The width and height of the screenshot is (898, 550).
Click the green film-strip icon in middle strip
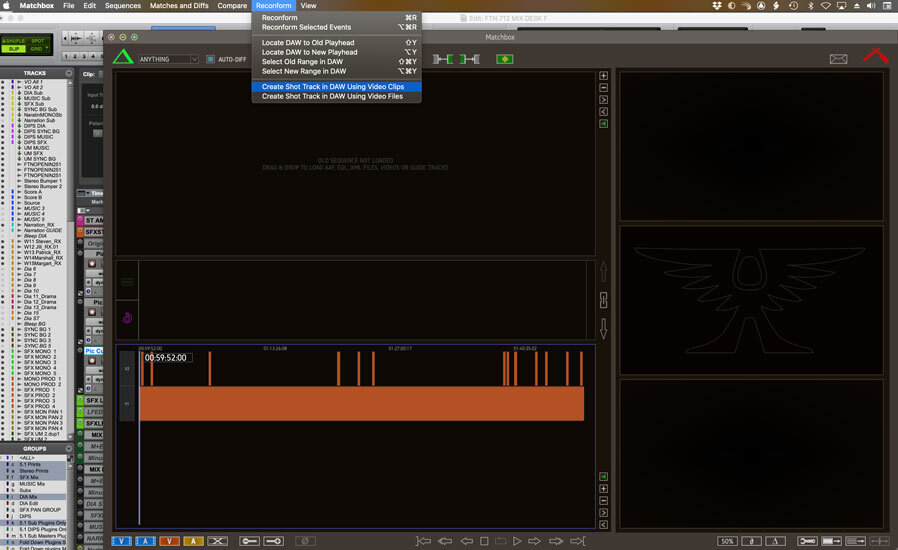(x=127, y=281)
